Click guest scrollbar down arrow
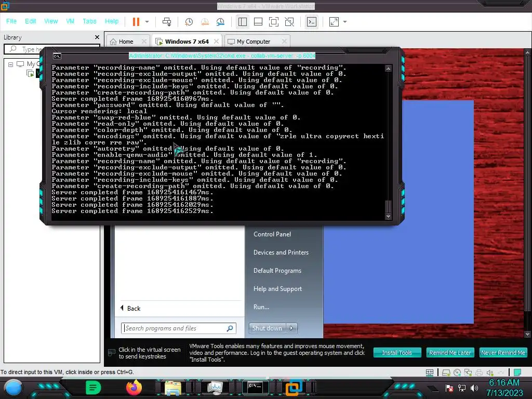The width and height of the screenshot is (532, 399). (x=527, y=334)
